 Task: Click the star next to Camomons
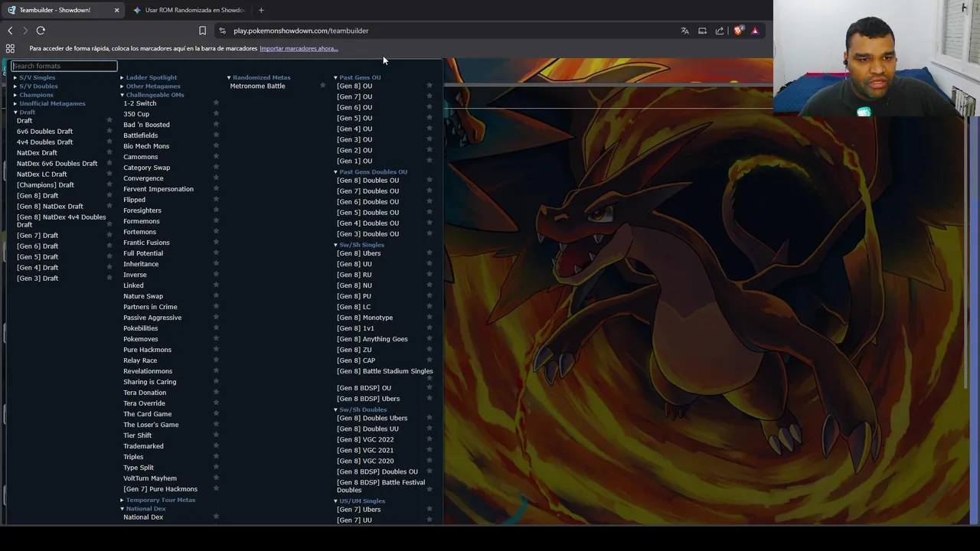216,156
